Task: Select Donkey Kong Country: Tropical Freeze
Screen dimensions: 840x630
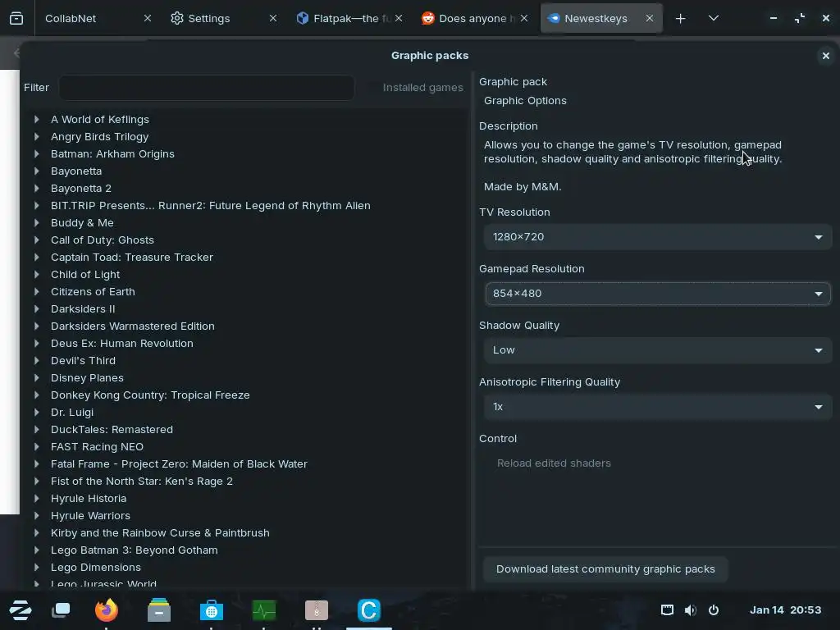Action: pyautogui.click(x=150, y=395)
